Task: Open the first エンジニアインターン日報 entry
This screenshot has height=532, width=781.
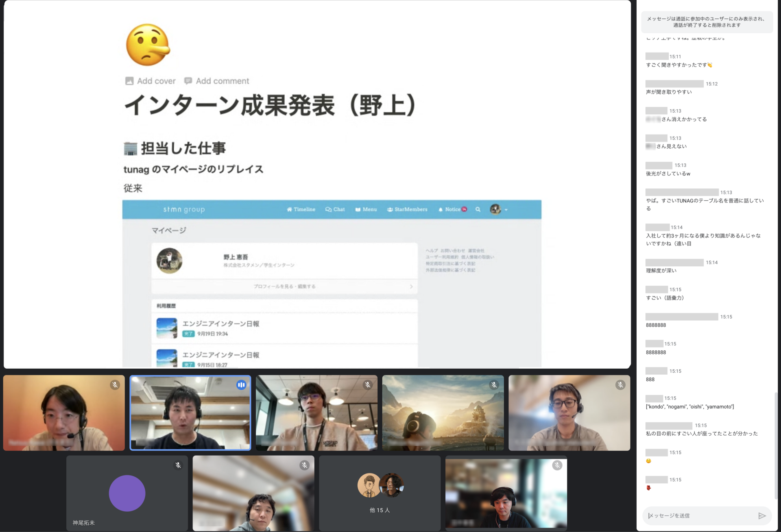Action: [220, 324]
